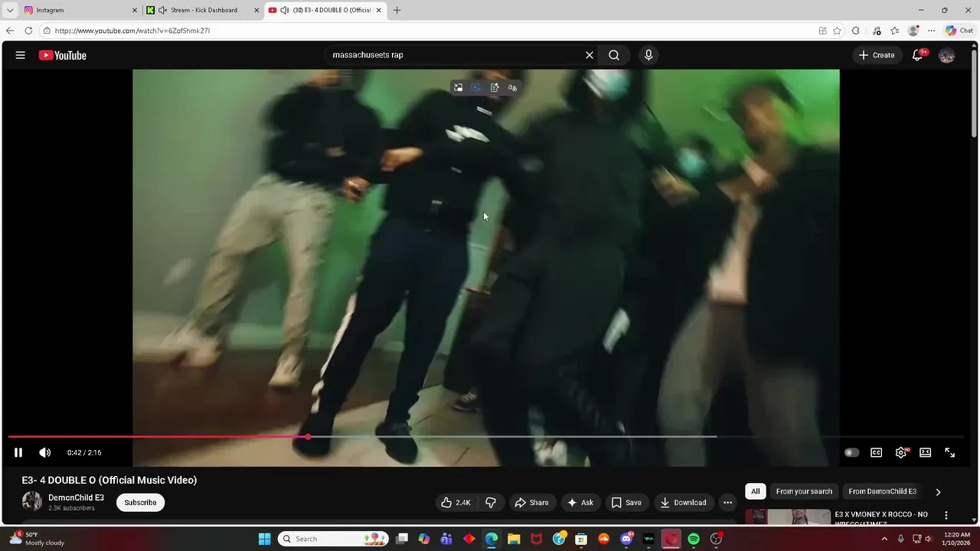The image size is (980, 551).
Task: Open the tab search dropdown arrow
Action: (x=10, y=10)
